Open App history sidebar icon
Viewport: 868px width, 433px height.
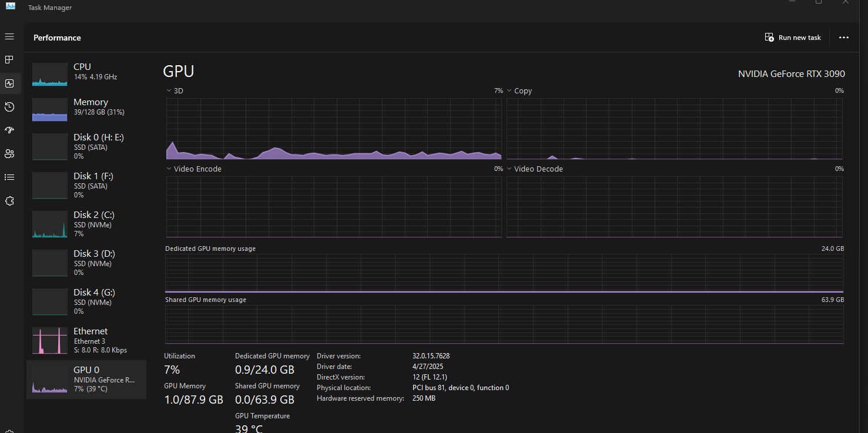(x=9, y=107)
